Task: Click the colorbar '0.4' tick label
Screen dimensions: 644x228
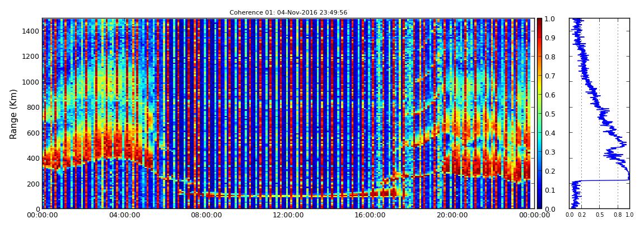Action: click(x=549, y=133)
